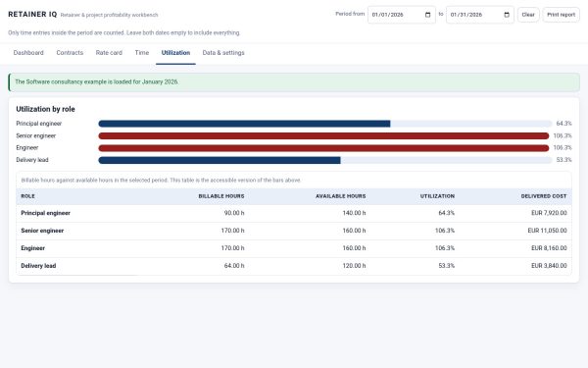The image size is (588, 368).
Task: Open the Contracts tab
Action: (x=70, y=53)
